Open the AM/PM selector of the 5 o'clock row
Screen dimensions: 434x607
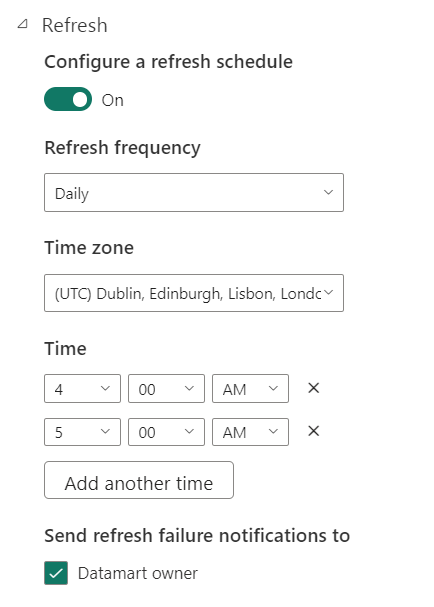(250, 432)
